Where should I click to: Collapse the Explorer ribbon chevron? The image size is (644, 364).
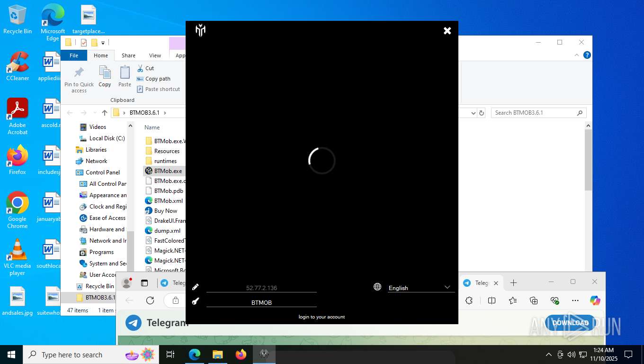577,55
